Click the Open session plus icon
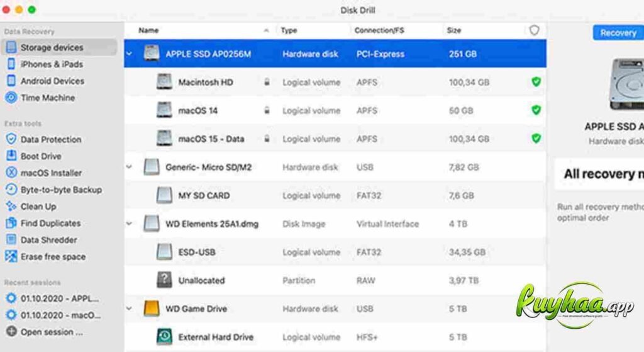This screenshot has width=644, height=352. [11, 331]
